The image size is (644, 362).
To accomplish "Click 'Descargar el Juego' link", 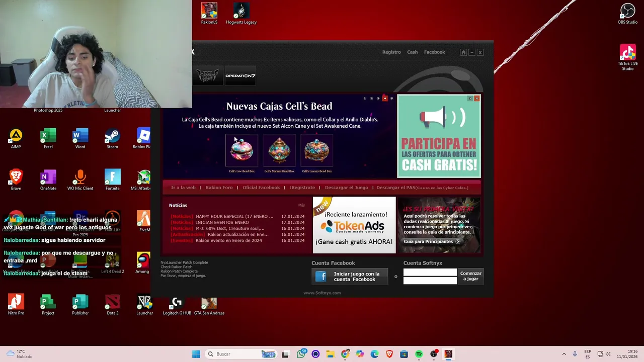I will [346, 188].
